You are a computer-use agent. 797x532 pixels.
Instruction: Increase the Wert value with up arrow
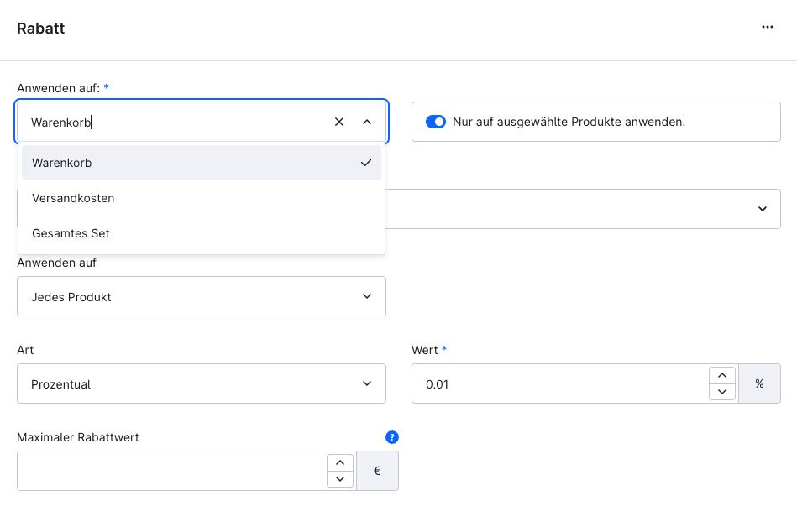(722, 376)
